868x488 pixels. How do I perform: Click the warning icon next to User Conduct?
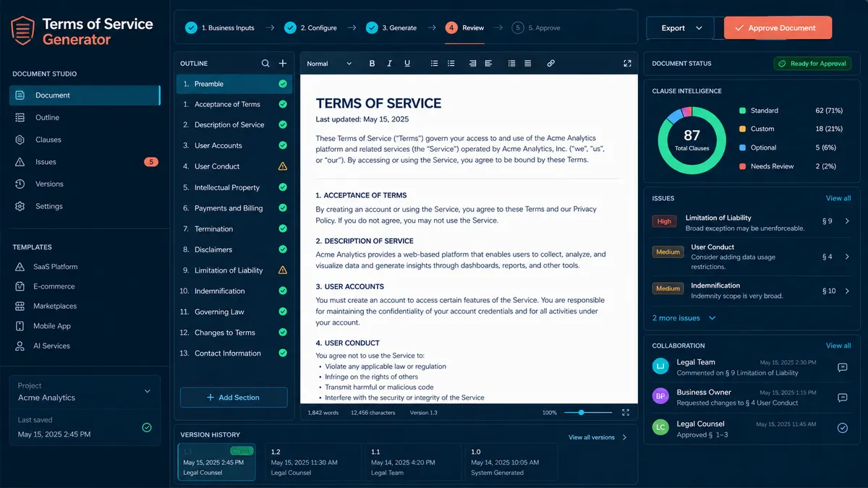click(x=283, y=166)
